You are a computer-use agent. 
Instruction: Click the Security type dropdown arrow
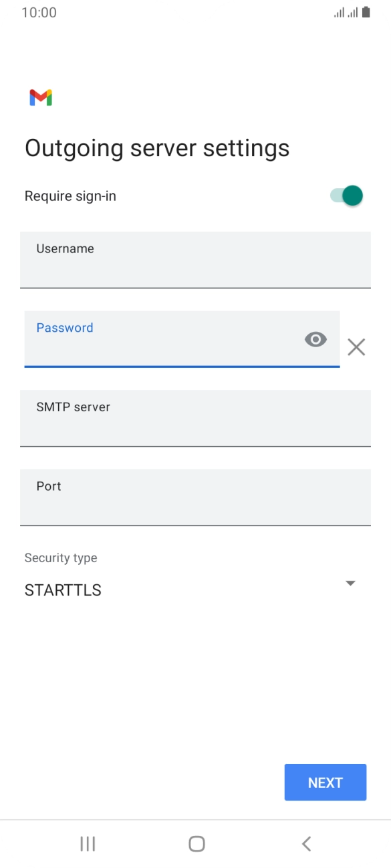pyautogui.click(x=350, y=583)
